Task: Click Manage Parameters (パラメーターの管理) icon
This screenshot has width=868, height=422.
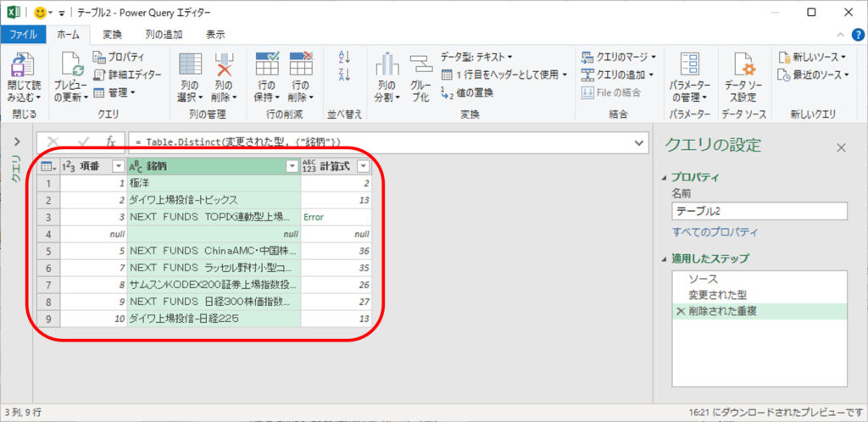Action: tap(690, 64)
